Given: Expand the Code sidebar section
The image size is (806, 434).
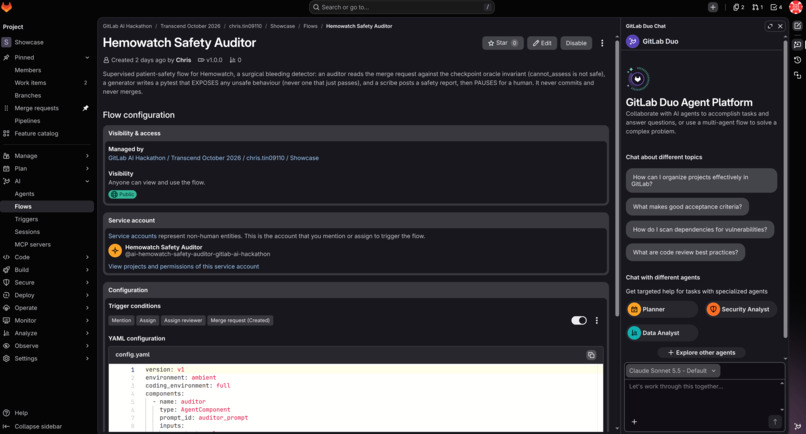Looking at the screenshot, I should [x=87, y=257].
